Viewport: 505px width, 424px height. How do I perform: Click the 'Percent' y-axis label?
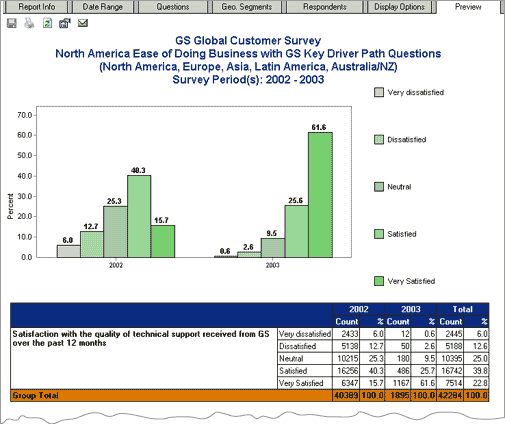10,206
